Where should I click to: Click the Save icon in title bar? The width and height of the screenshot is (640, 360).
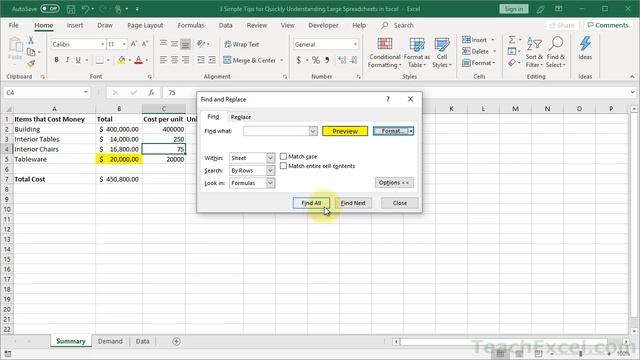(x=71, y=9)
